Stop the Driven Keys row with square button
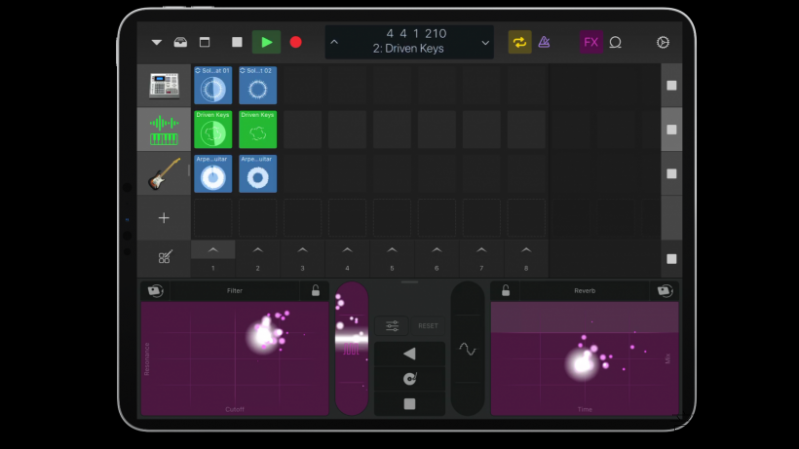 (x=672, y=129)
